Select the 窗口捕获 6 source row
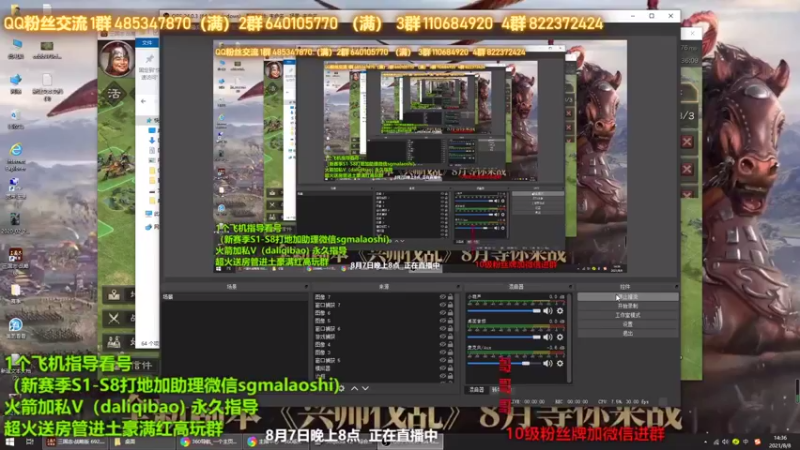The height and width of the screenshot is (450, 800). tap(376, 329)
